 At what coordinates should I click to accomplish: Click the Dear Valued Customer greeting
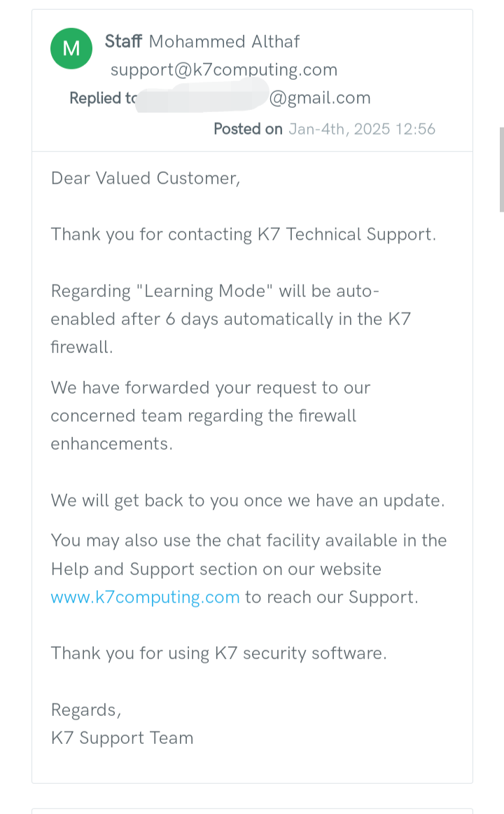coord(146,178)
